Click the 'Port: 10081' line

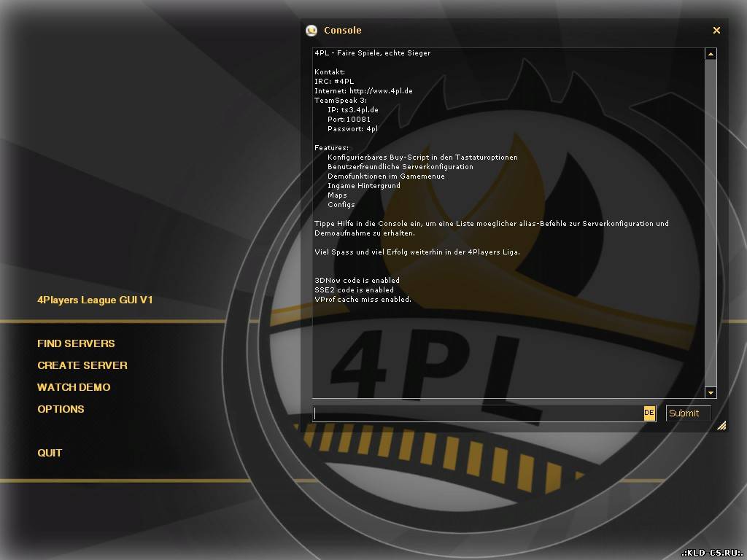349,120
